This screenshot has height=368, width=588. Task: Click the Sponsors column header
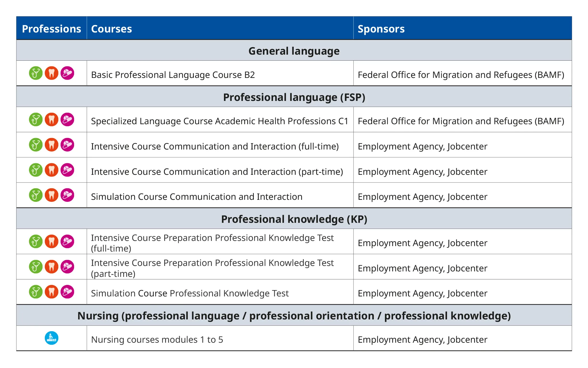tap(381, 29)
